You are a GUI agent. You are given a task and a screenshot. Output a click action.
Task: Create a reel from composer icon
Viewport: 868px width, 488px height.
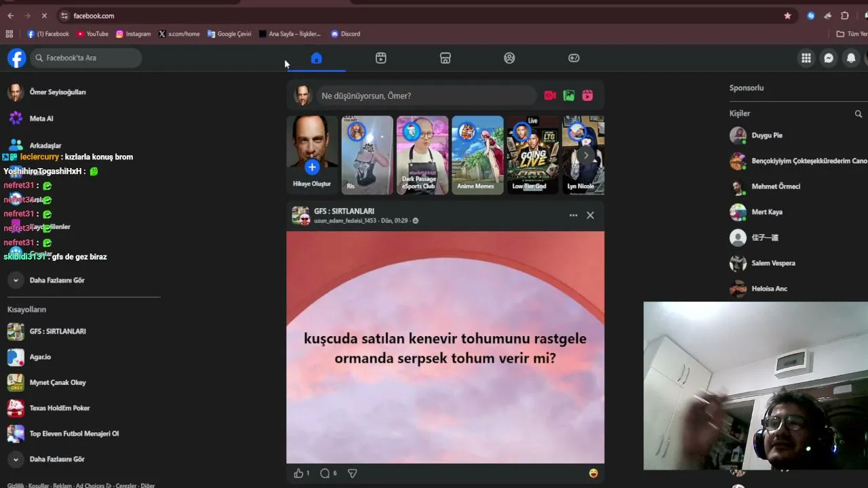588,96
